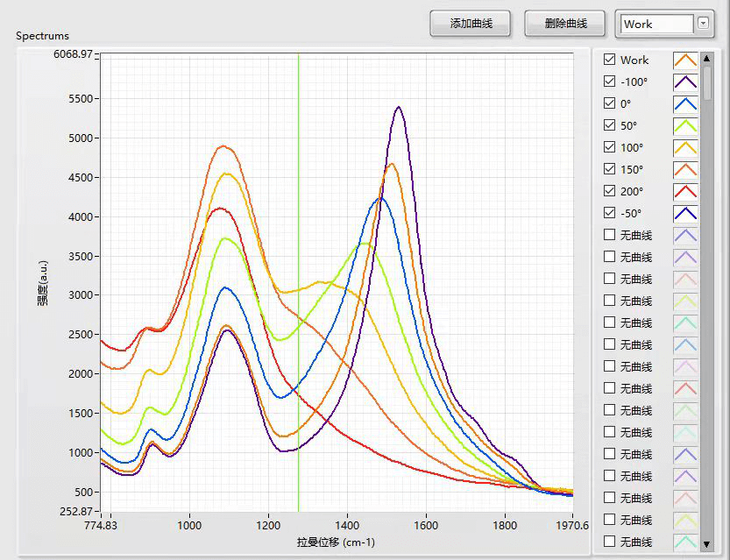This screenshot has height=560, width=730.
Task: Open the 100° curve line style icon
Action: (x=684, y=148)
